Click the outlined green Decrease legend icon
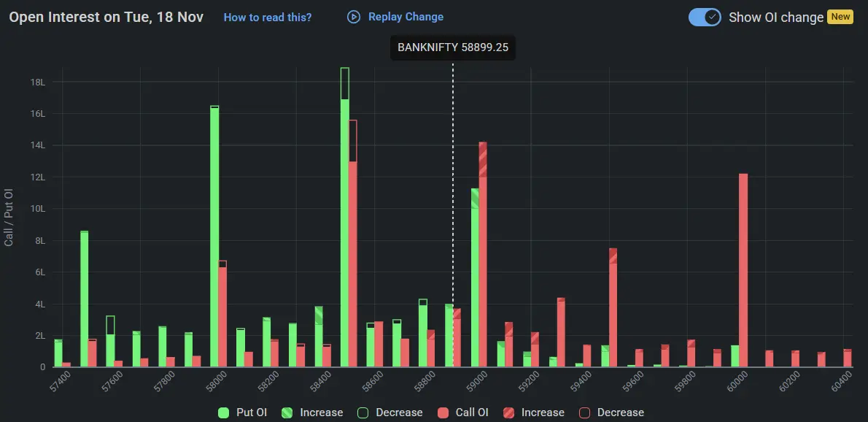 point(363,413)
